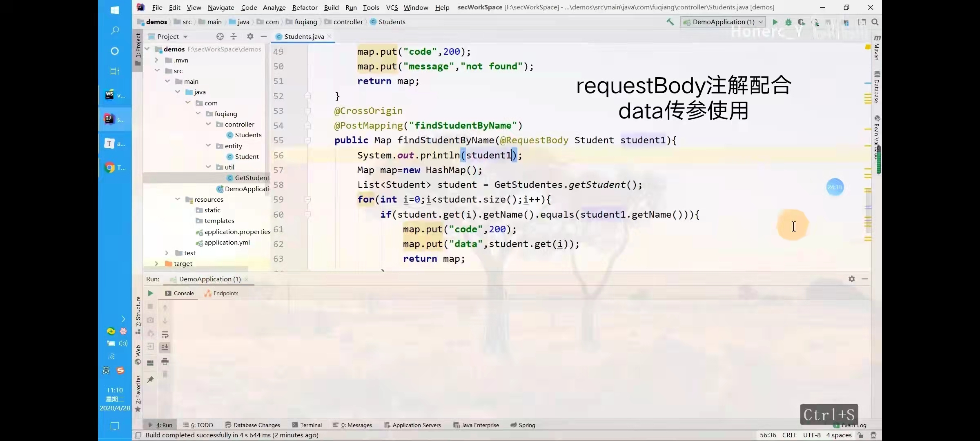Image resolution: width=980 pixels, height=441 pixels.
Task: Open the Refactor menu
Action: (x=305, y=7)
